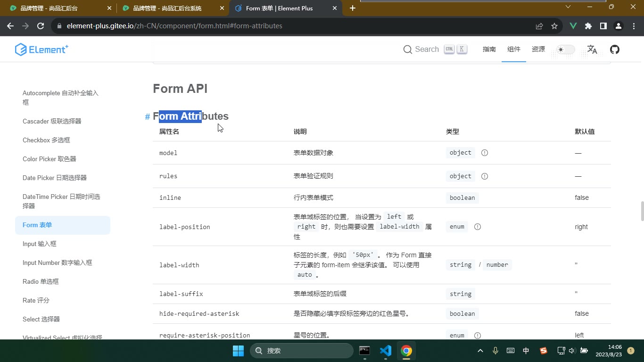Open Color Picker 取色器 in sidebar
The height and width of the screenshot is (362, 644).
tap(63, 159)
